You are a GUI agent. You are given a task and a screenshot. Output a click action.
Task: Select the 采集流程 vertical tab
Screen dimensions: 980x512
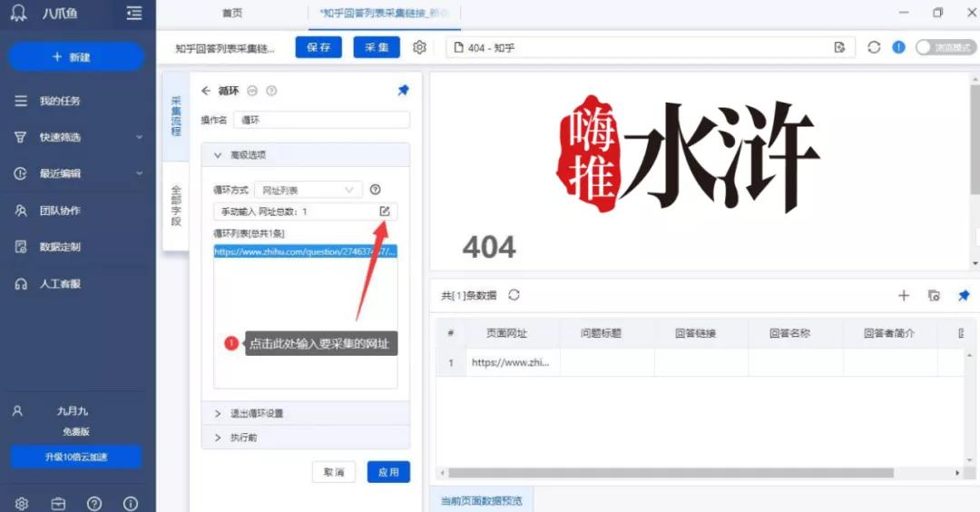point(176,116)
